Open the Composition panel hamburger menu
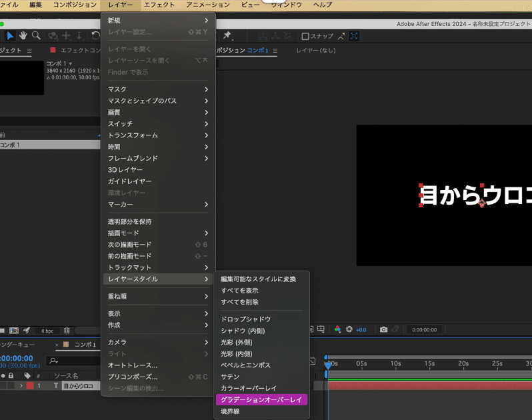Image resolution: width=532 pixels, height=420 pixels. (275, 51)
